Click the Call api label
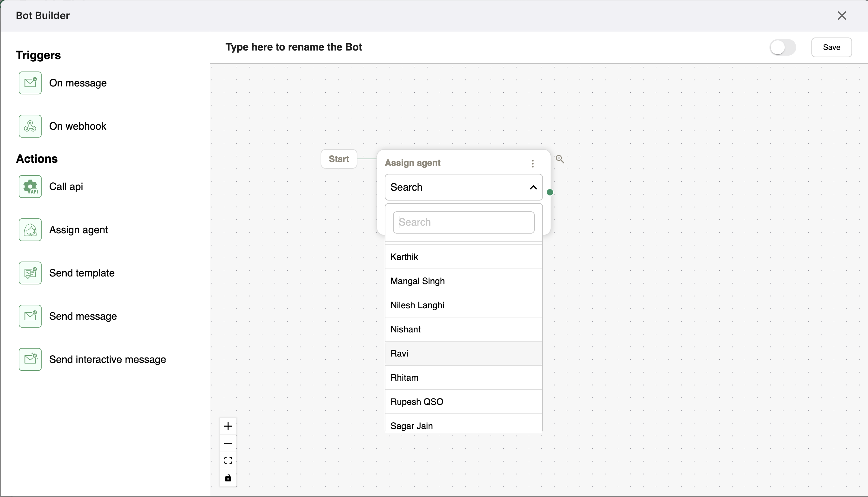Screen dimensions: 868x497 tap(66, 186)
